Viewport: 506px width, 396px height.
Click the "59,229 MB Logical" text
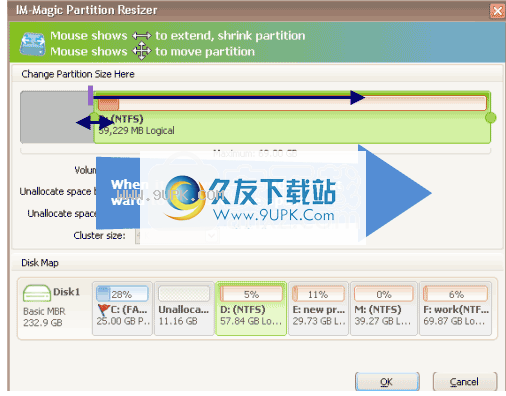[136, 131]
